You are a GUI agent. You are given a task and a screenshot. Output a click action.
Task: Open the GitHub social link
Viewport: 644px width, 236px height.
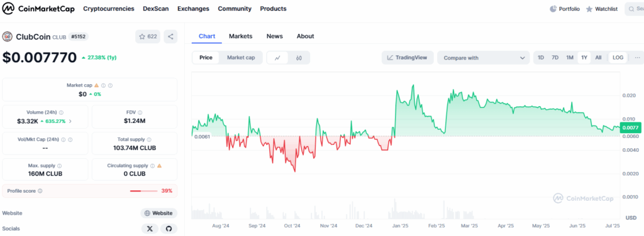[x=169, y=228]
